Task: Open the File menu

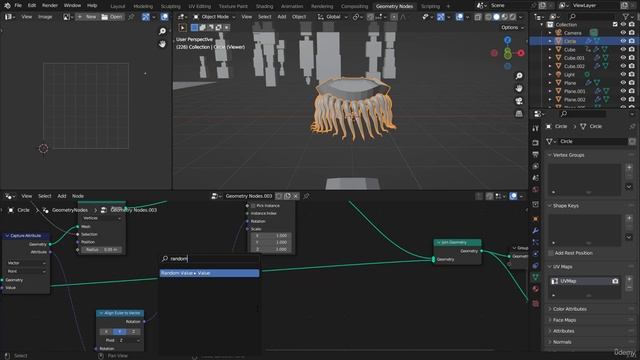Action: [x=18, y=6]
